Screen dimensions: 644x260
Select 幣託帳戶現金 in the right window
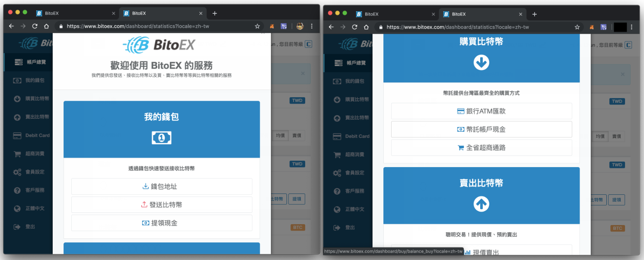pyautogui.click(x=481, y=129)
